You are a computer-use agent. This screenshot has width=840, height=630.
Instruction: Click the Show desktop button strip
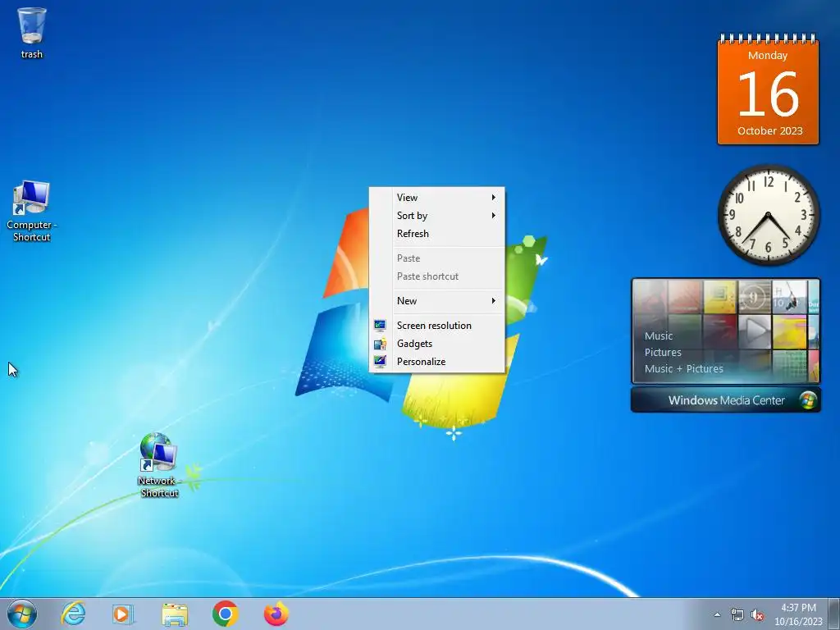(834, 614)
